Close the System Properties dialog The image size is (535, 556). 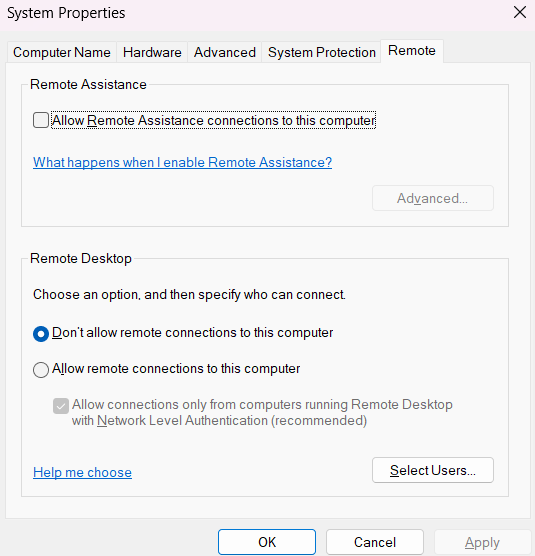tap(520, 12)
